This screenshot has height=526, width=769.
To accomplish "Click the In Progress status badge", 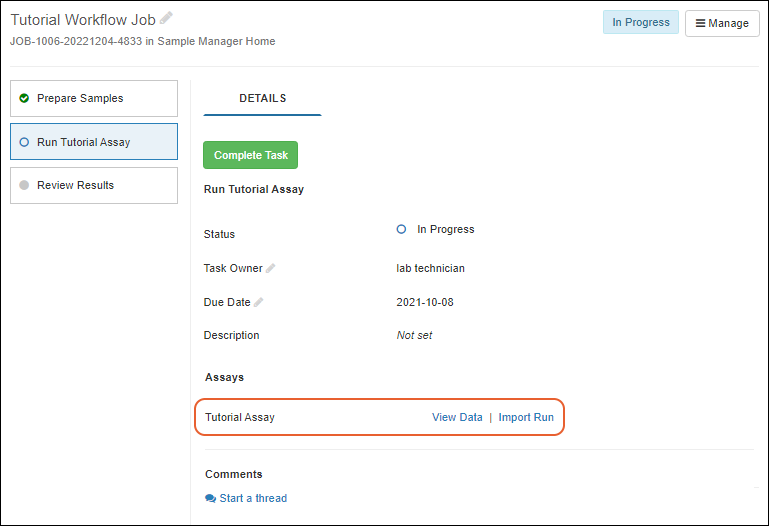I will [640, 22].
